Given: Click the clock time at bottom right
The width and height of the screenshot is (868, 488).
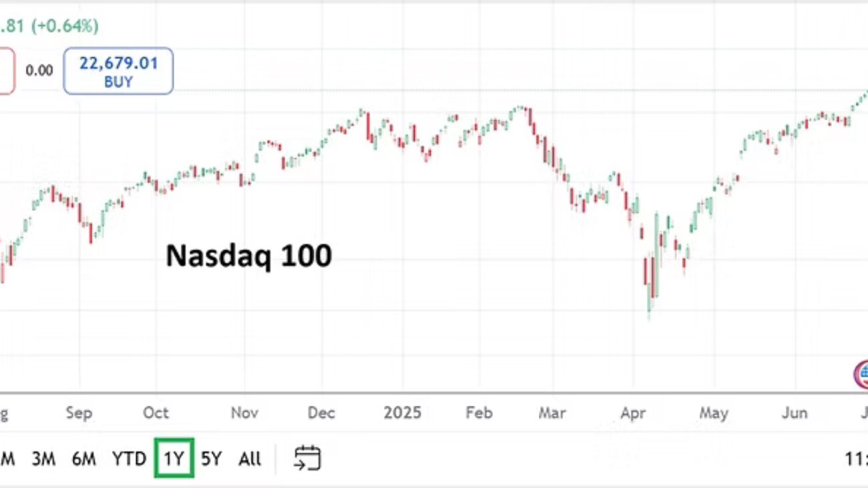Looking at the screenshot, I should pyautogui.click(x=857, y=459).
